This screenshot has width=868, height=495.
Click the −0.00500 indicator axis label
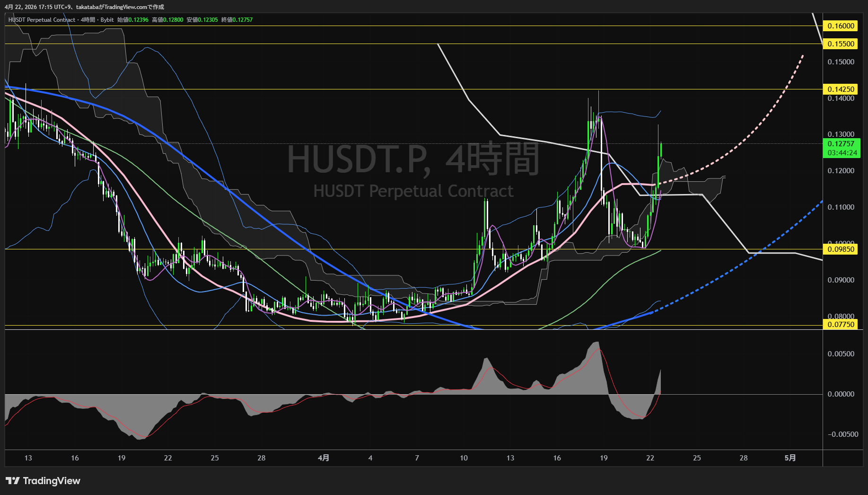click(x=842, y=434)
